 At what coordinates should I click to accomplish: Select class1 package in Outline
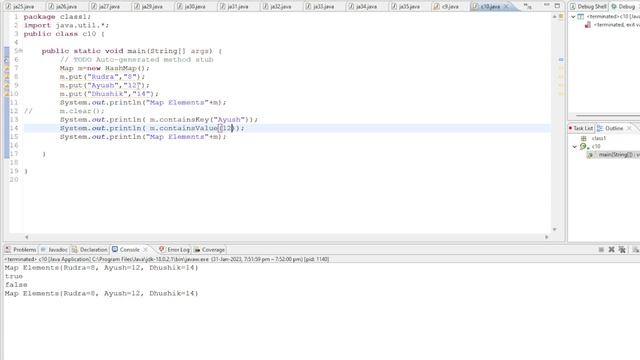(595, 138)
